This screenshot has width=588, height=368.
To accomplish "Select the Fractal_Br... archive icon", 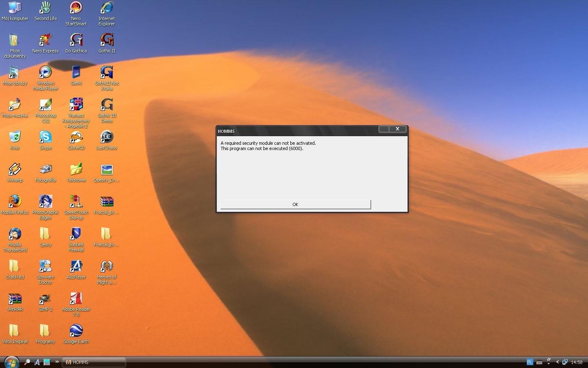I will point(107,204).
